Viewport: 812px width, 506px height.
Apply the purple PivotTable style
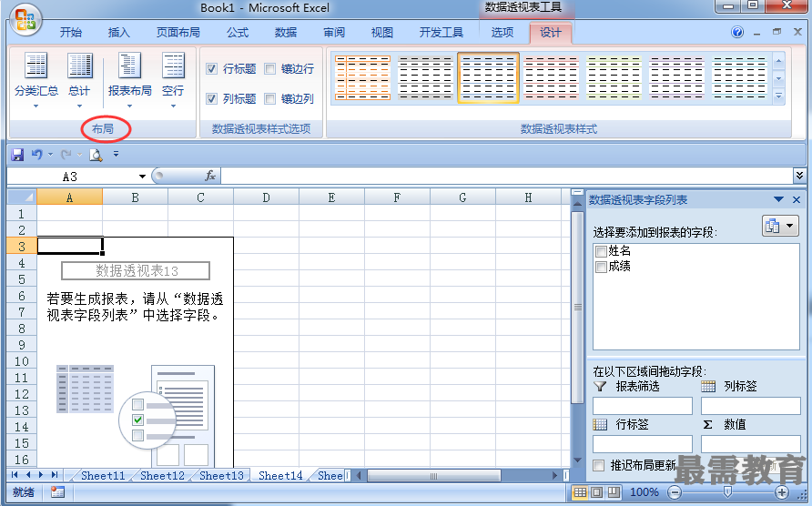(x=676, y=77)
